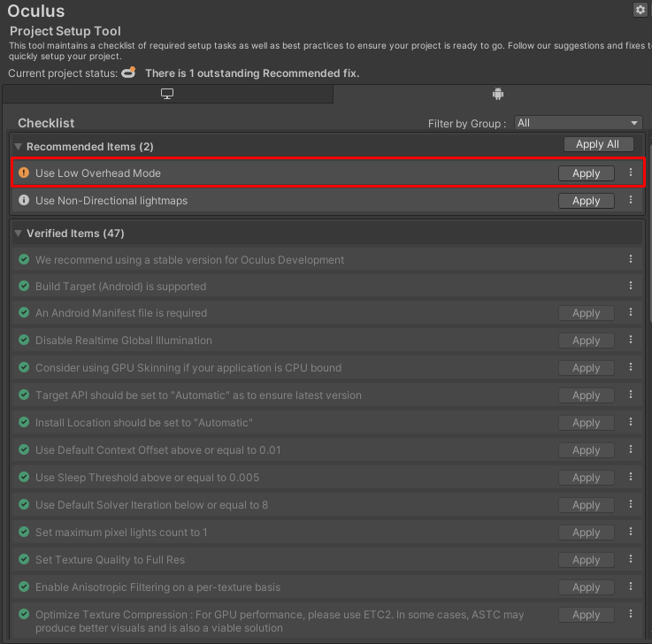Viewport: 652px width, 644px height.
Task: Open the settings gear icon
Action: pos(640,10)
